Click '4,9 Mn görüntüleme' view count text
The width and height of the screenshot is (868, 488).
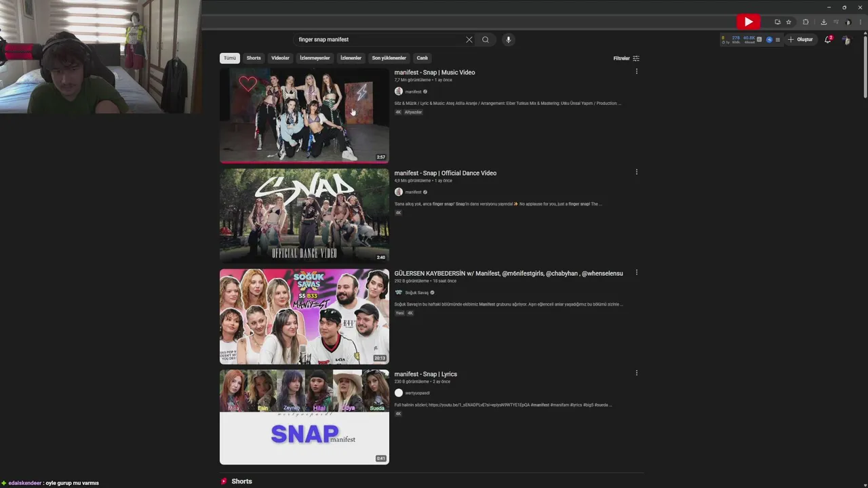click(x=412, y=180)
